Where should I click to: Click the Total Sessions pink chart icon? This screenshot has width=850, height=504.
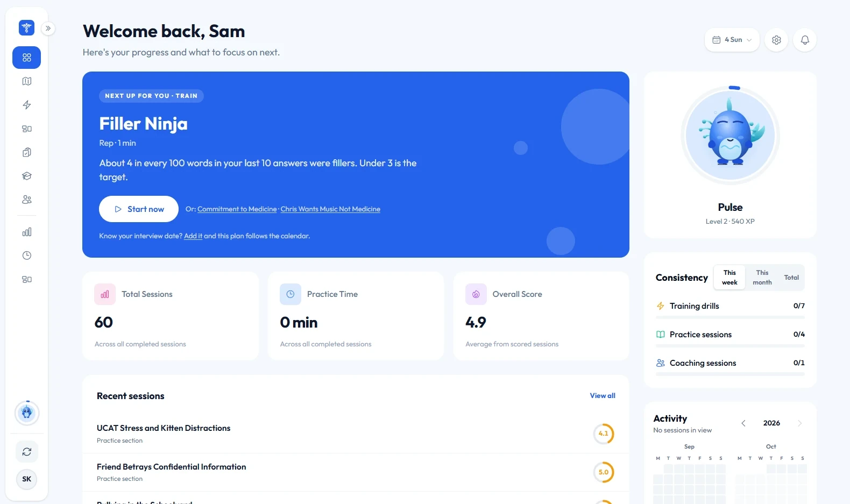[x=105, y=294]
